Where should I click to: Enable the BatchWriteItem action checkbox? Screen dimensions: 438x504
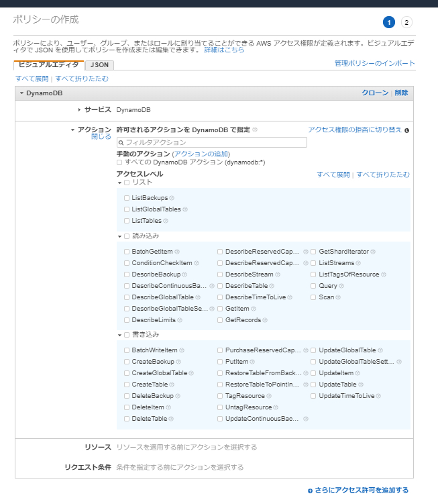tap(127, 350)
